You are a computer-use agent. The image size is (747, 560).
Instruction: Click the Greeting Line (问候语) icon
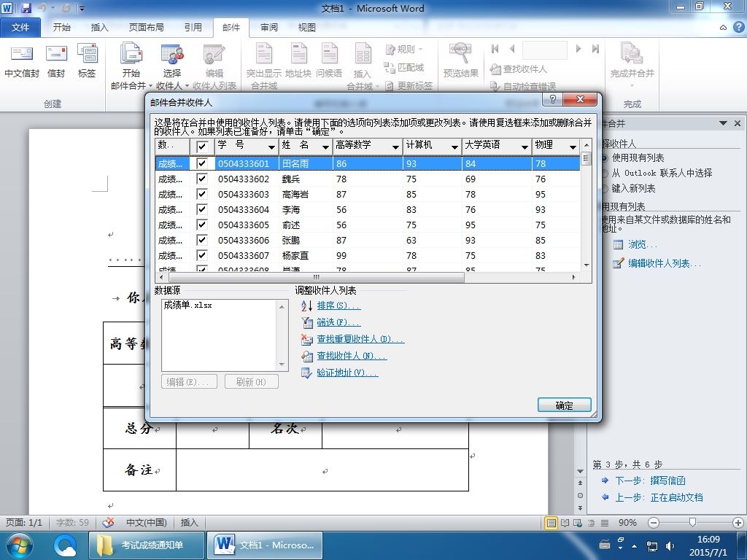[x=329, y=60]
